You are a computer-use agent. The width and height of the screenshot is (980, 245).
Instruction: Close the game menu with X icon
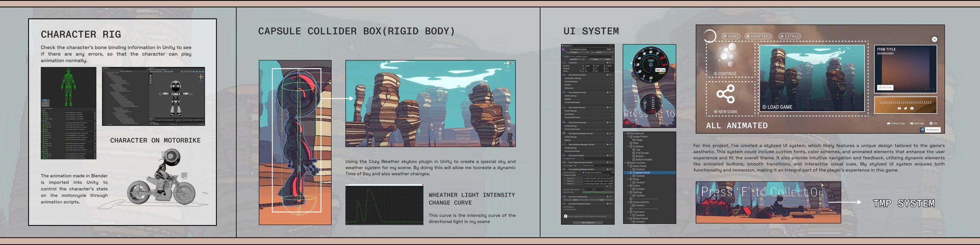point(935,39)
